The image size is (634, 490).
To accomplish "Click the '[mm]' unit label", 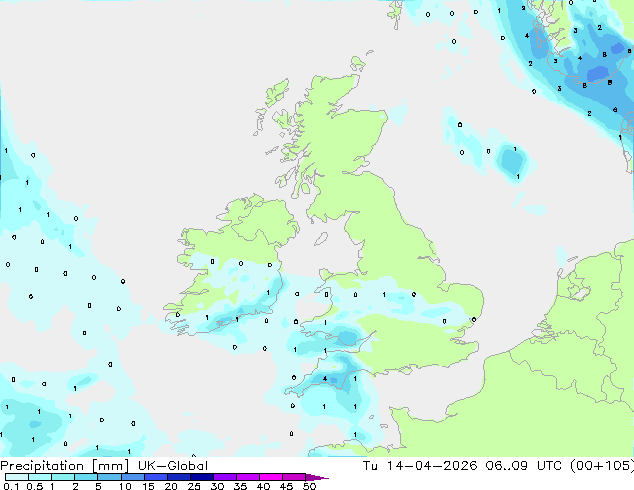I will [111, 466].
